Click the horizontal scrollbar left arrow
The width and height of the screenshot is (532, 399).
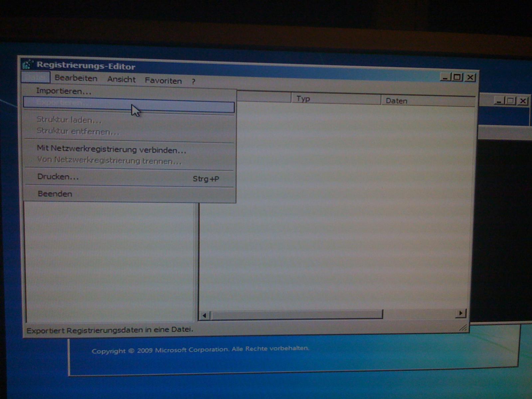tap(205, 315)
